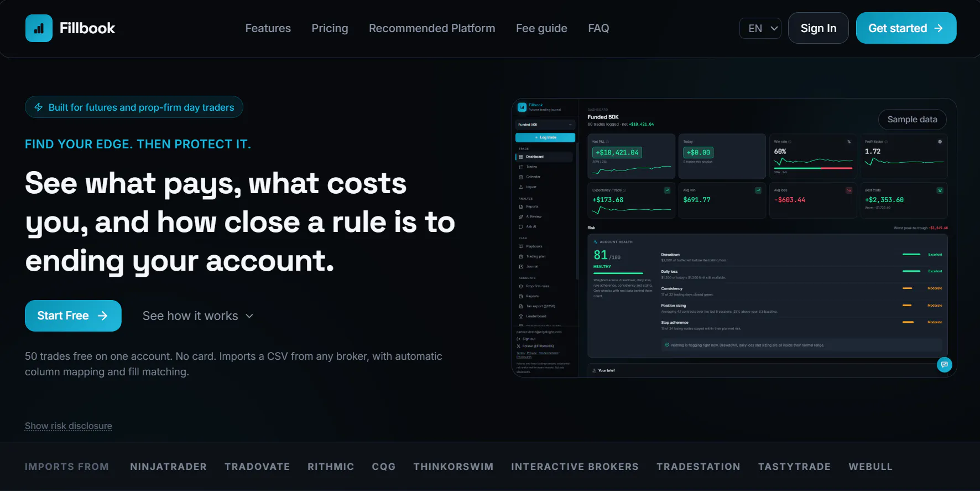
Task: Click the INTERACTIVE BROKERS broker name
Action: 575,467
